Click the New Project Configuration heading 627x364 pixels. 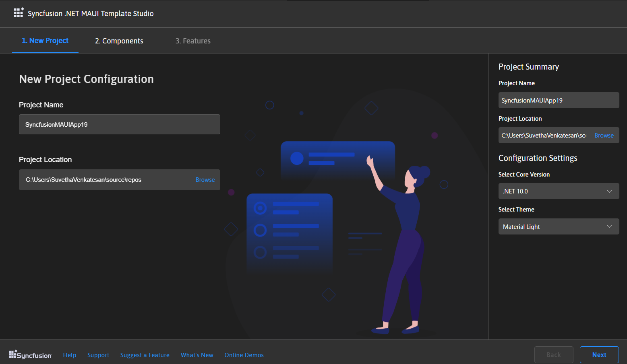click(x=87, y=79)
